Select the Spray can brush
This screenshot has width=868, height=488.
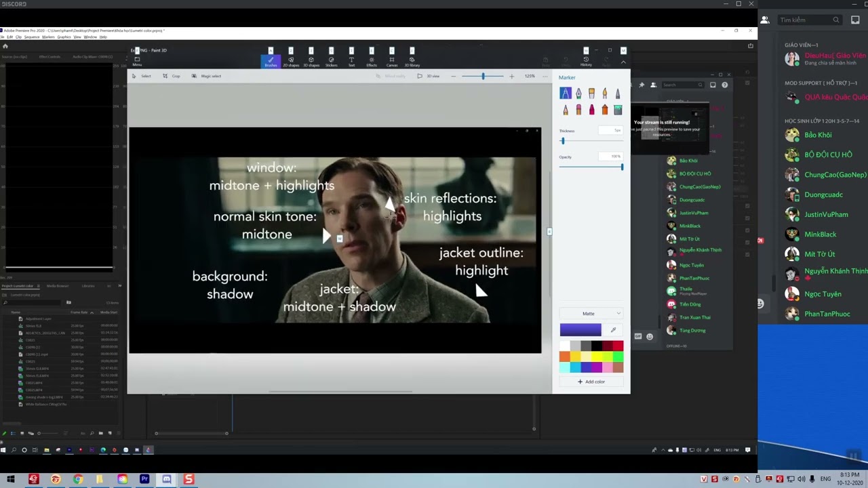tap(604, 110)
